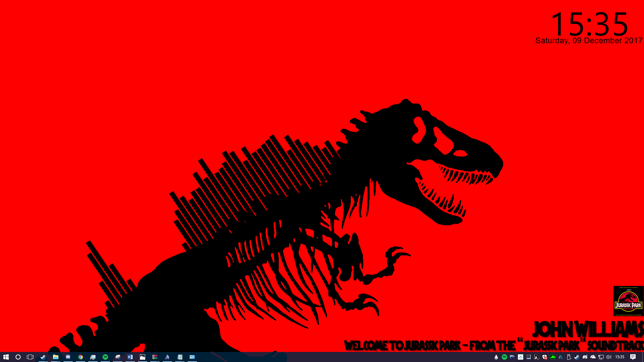This screenshot has width=644, height=362.
Task: Click the speaker device tray icon
Action: point(537,357)
